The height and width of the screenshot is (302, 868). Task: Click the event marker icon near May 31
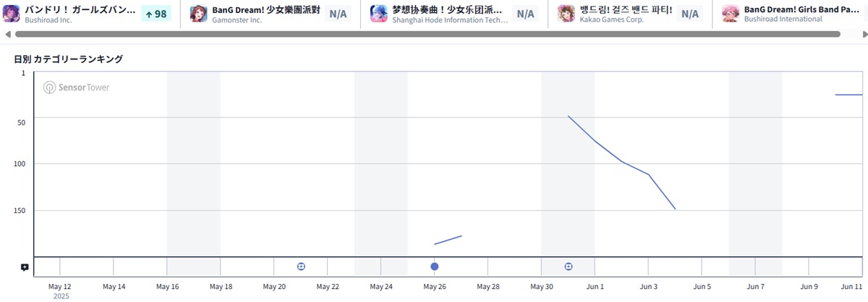(x=569, y=267)
